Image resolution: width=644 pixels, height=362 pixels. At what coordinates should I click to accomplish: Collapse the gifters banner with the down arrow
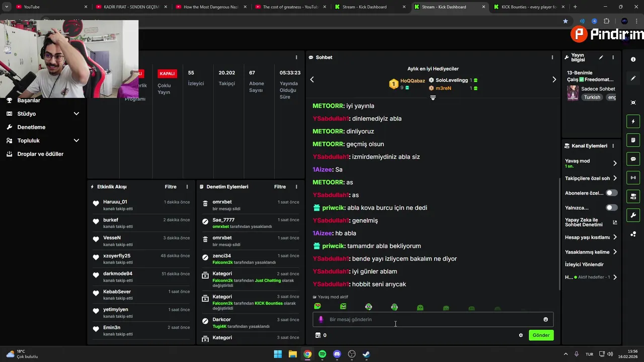[x=433, y=98]
